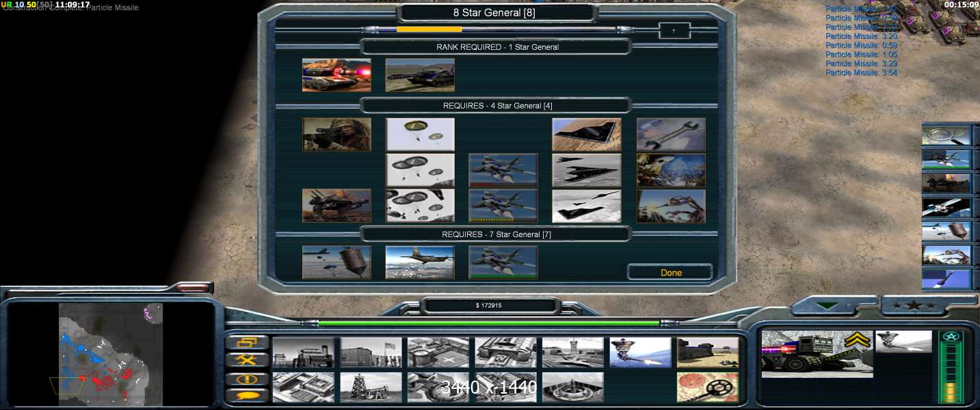The width and height of the screenshot is (980, 410).
Task: Click the mine detector icon in command bar
Action: [707, 387]
